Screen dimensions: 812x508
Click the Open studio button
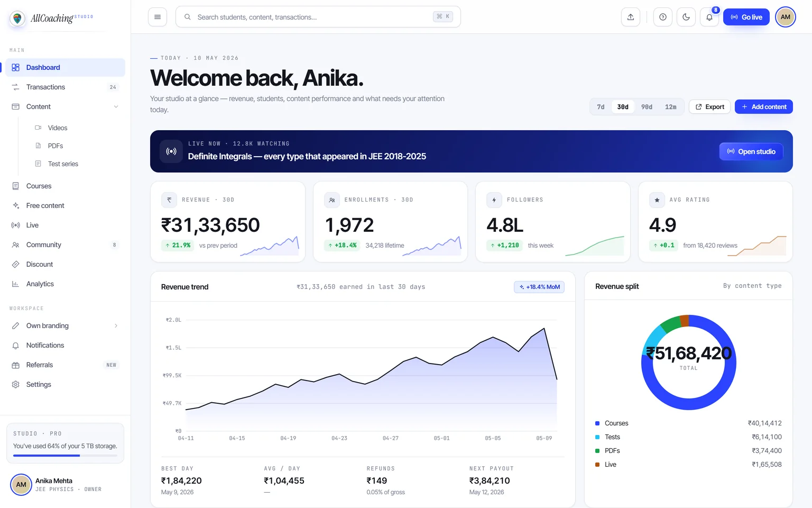click(x=751, y=151)
